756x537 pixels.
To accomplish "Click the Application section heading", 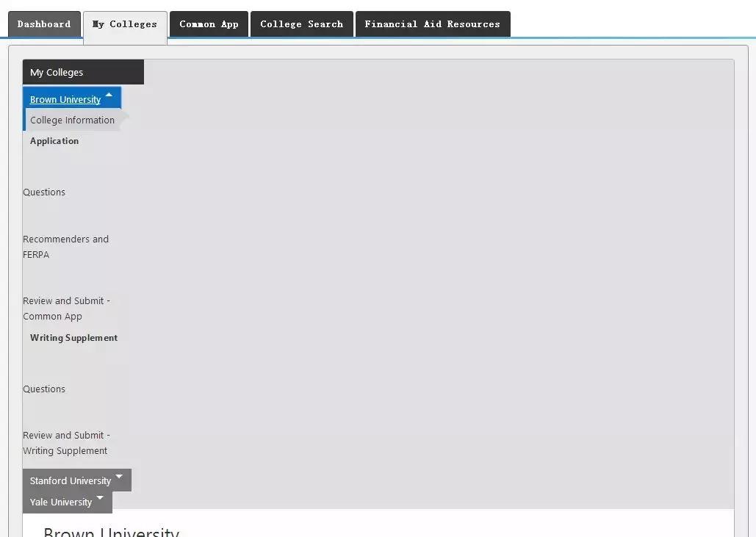I will pyautogui.click(x=54, y=141).
